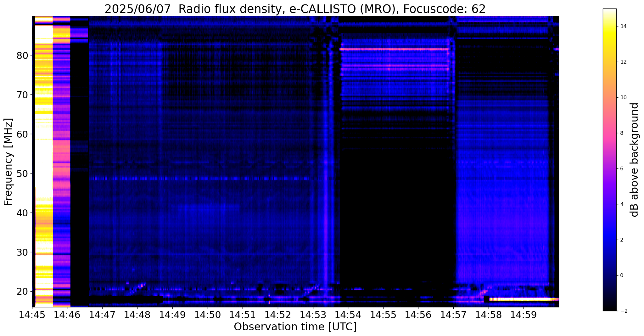This screenshot has width=644, height=336.
Task: Click the 'dB above background' colorbar label
Action: point(635,160)
